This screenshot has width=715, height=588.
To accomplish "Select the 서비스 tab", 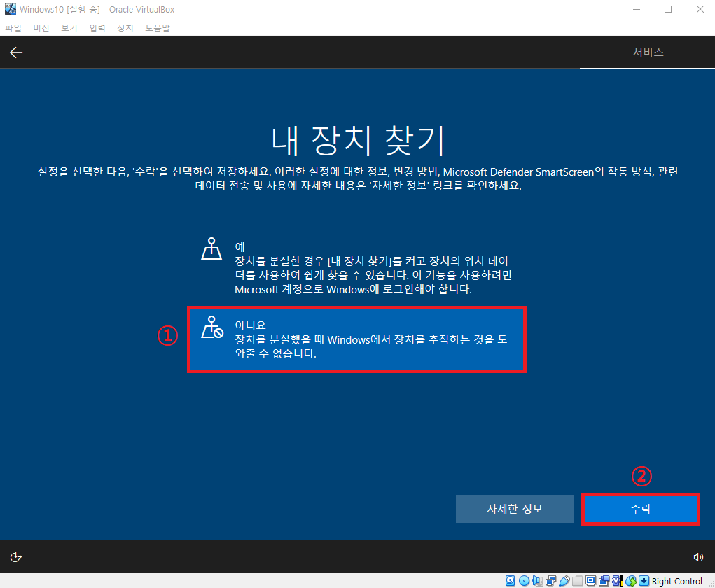I will coord(648,52).
